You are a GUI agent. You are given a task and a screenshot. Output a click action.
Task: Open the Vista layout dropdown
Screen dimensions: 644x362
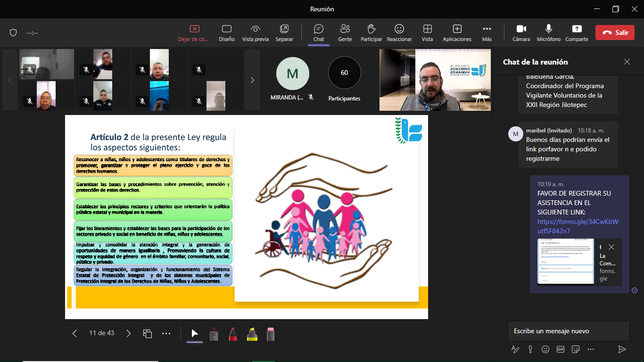click(x=427, y=33)
